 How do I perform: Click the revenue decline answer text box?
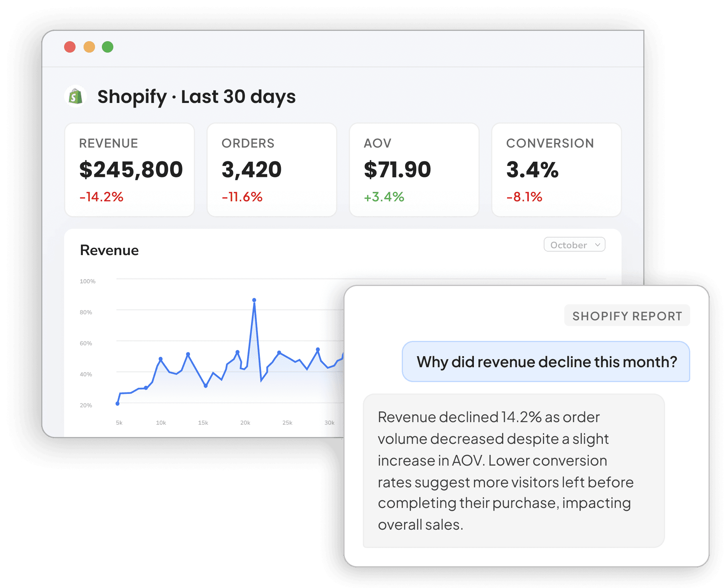click(x=514, y=471)
